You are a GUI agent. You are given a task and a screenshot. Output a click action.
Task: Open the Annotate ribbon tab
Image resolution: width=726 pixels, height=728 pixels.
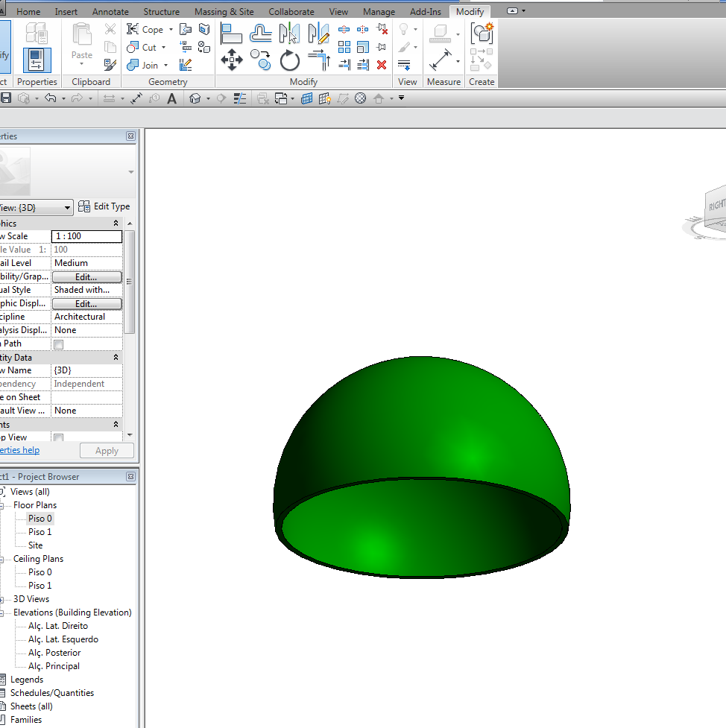(x=110, y=12)
